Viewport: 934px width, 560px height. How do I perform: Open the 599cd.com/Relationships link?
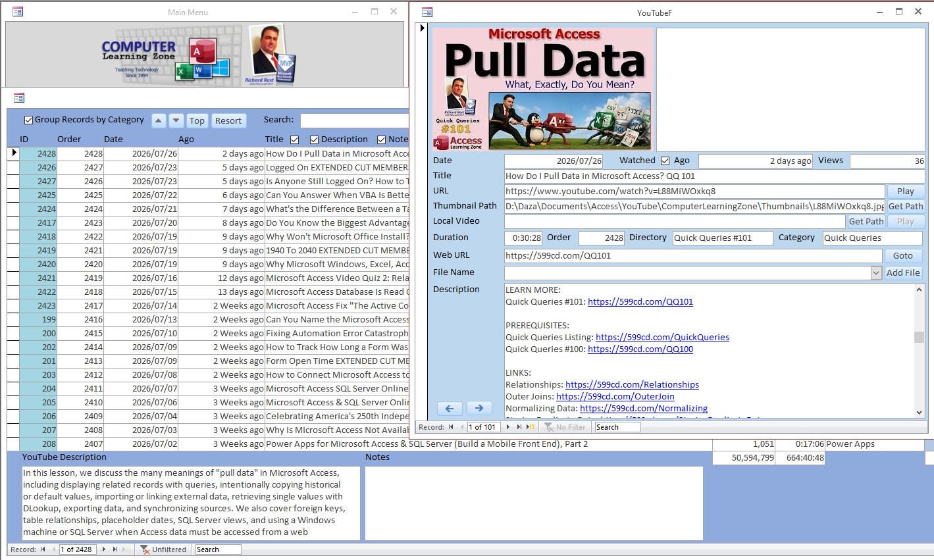[x=632, y=385]
